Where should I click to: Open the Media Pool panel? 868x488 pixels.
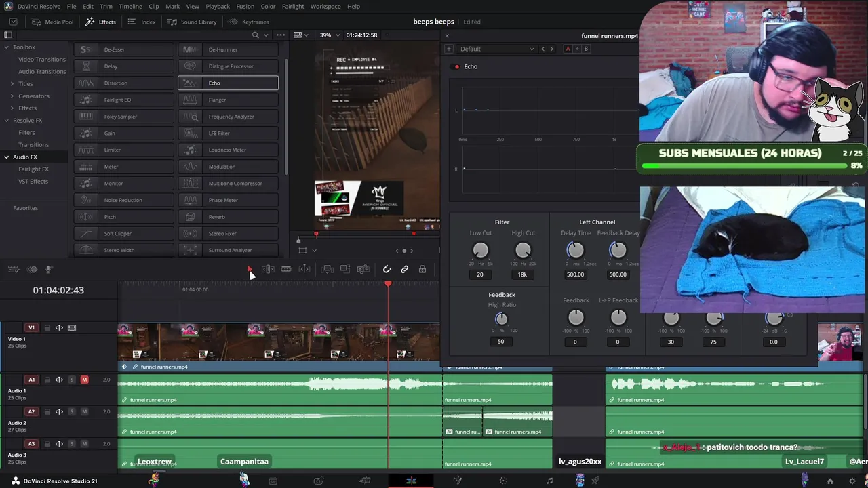coord(52,22)
